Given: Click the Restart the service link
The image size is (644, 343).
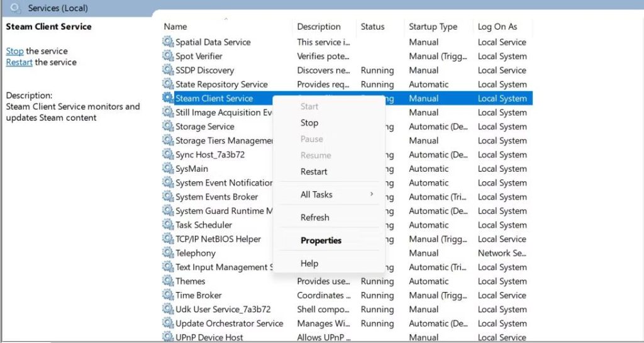Looking at the screenshot, I should 19,62.
